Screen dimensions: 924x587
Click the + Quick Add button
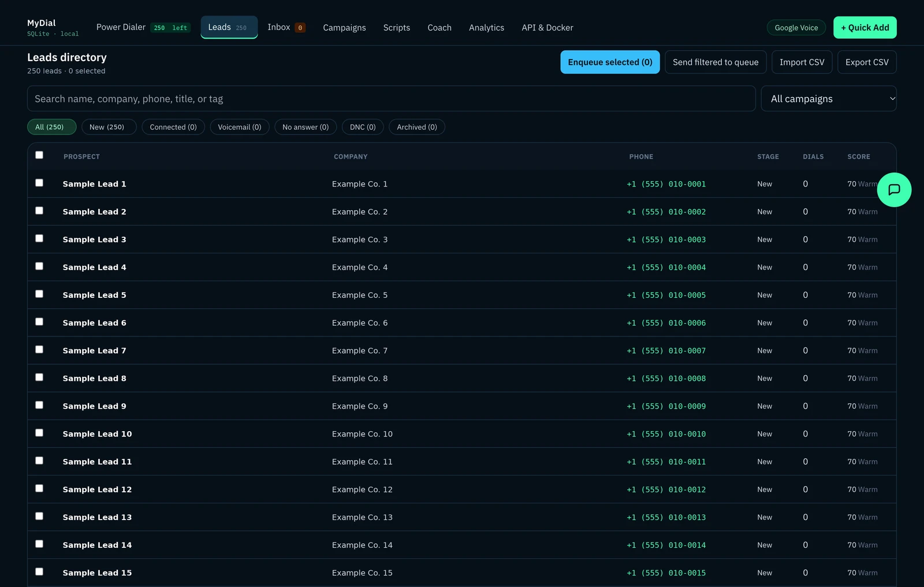tap(865, 28)
